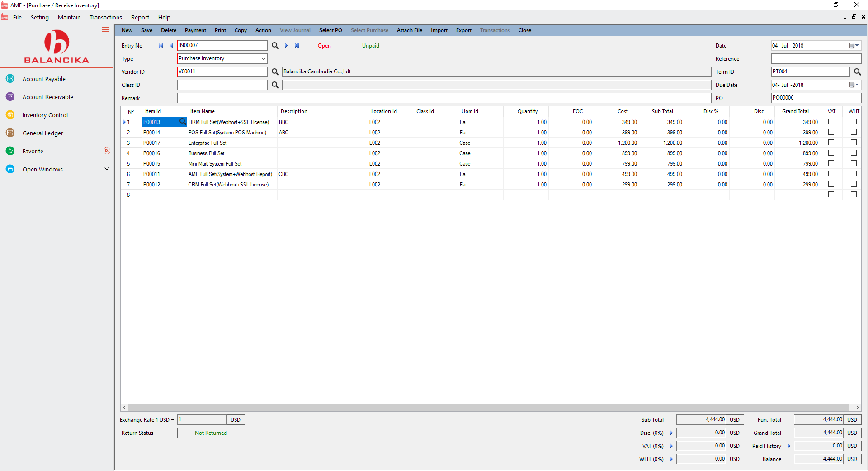Open Maintain menu
Screen dimensions: 868x471
pyautogui.click(x=69, y=17)
